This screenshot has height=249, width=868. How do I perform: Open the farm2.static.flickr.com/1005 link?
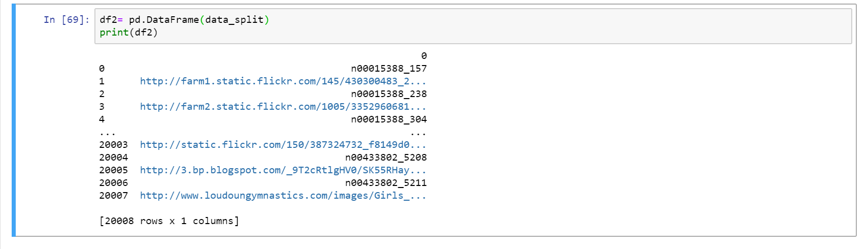tap(283, 107)
